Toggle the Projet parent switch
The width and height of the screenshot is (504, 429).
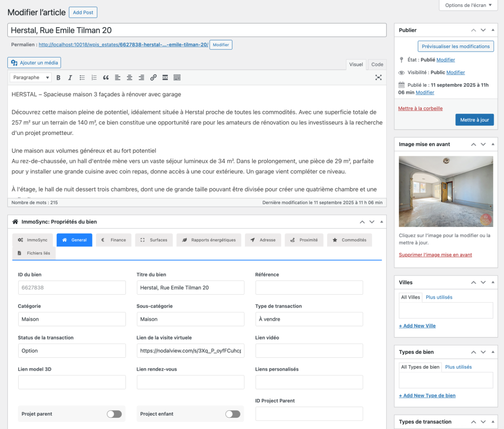tap(114, 414)
